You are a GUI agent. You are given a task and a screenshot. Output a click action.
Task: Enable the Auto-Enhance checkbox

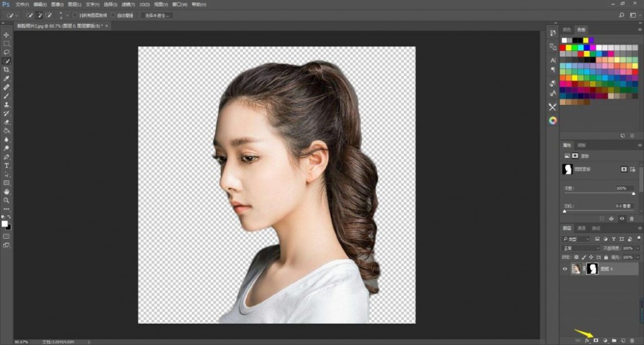point(113,15)
